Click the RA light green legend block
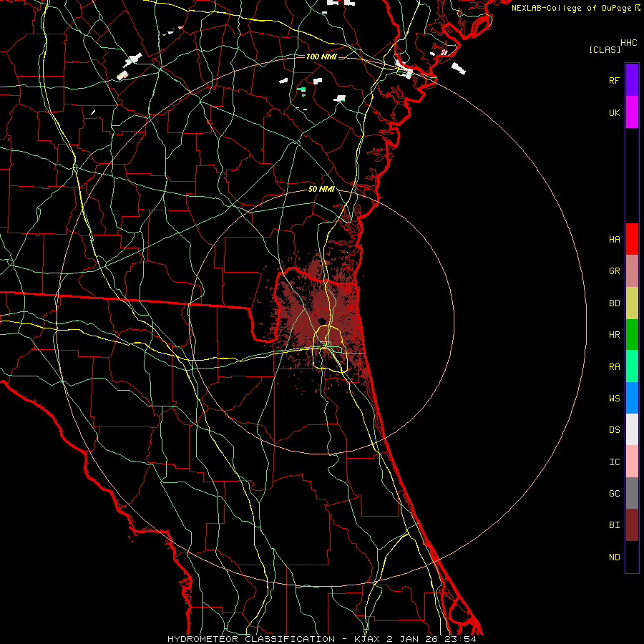 (632, 366)
